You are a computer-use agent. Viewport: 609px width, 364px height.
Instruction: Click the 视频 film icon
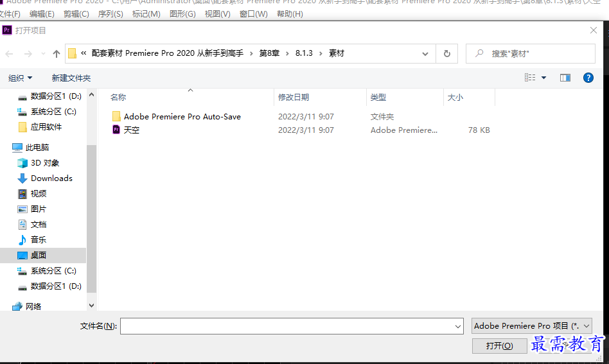click(x=22, y=194)
